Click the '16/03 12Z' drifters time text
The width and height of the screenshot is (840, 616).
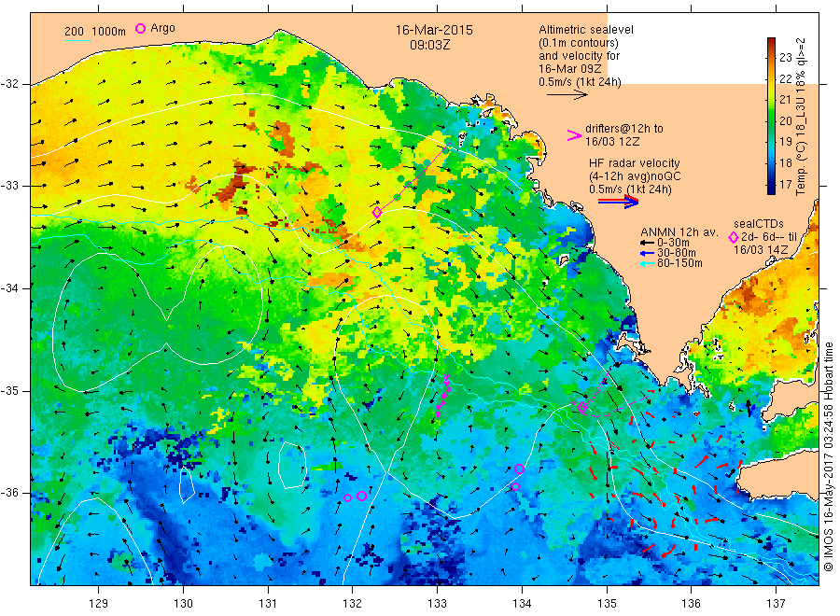pyautogui.click(x=612, y=142)
